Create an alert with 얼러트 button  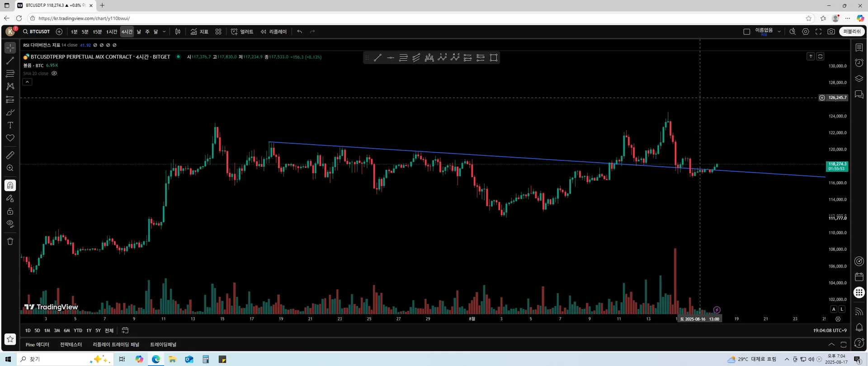(x=242, y=32)
